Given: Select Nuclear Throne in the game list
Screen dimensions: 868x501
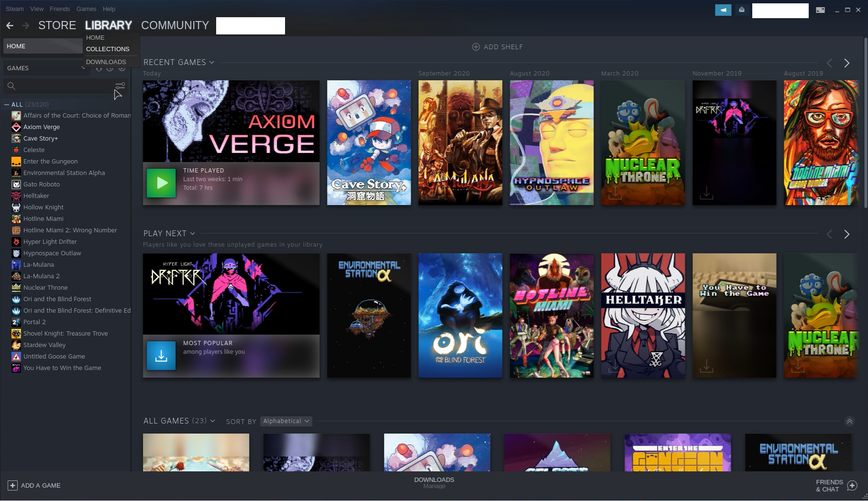Looking at the screenshot, I should 45,287.
